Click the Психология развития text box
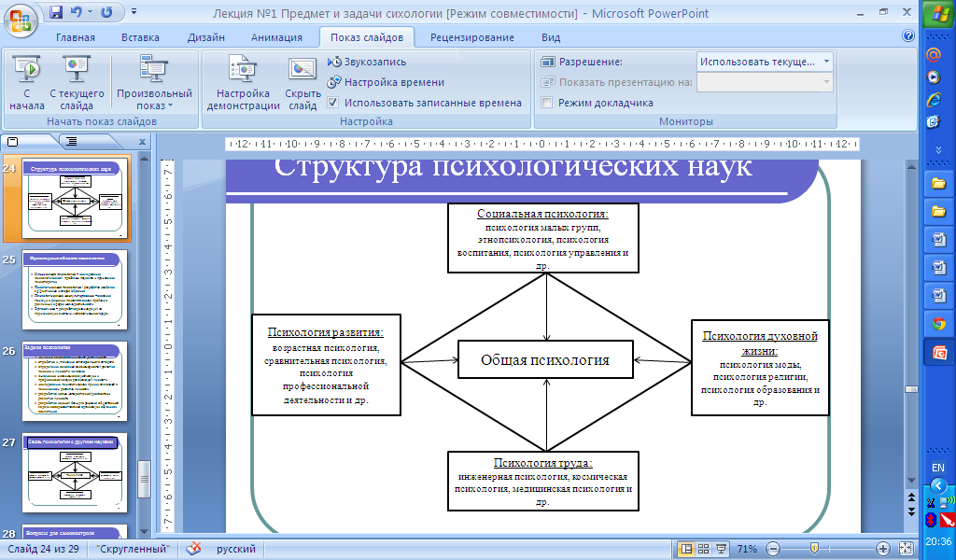 click(326, 365)
